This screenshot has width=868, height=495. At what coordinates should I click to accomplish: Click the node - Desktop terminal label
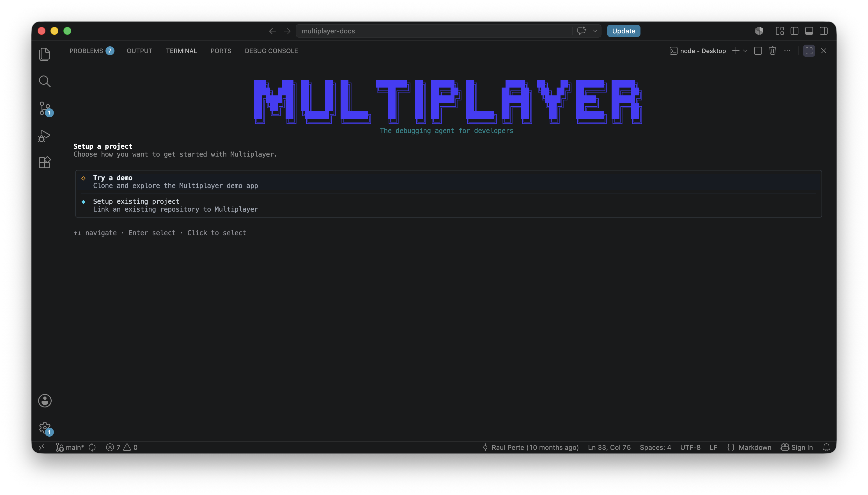[697, 51]
